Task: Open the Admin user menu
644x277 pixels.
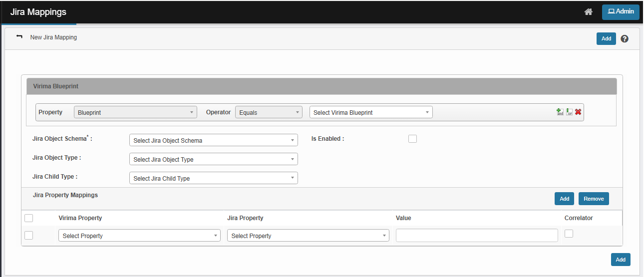Action: coord(621,12)
